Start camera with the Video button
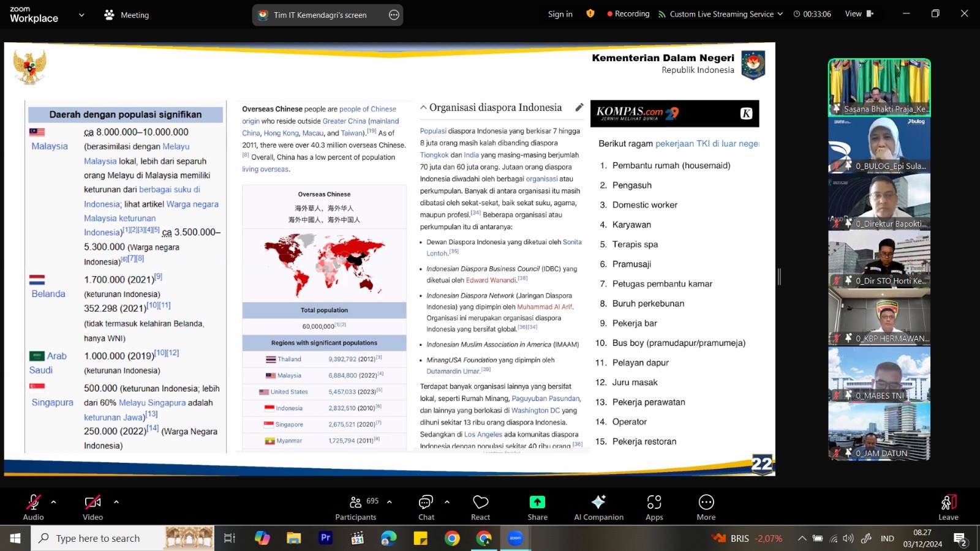 point(92,508)
